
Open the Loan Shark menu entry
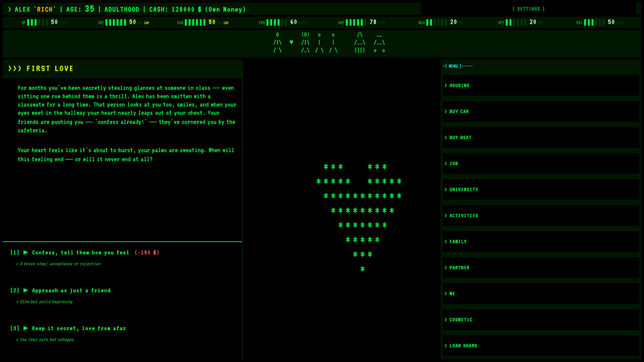pyautogui.click(x=541, y=346)
